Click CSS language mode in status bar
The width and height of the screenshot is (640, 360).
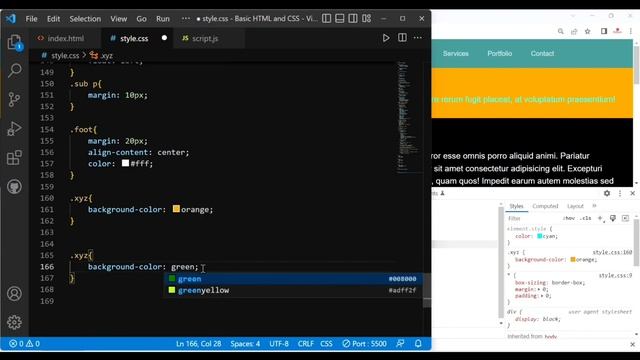pyautogui.click(x=326, y=344)
